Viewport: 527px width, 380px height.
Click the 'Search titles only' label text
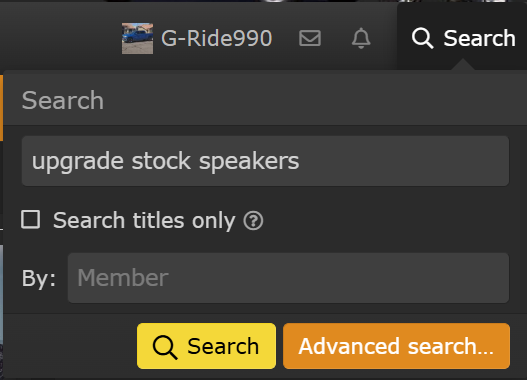pos(144,220)
